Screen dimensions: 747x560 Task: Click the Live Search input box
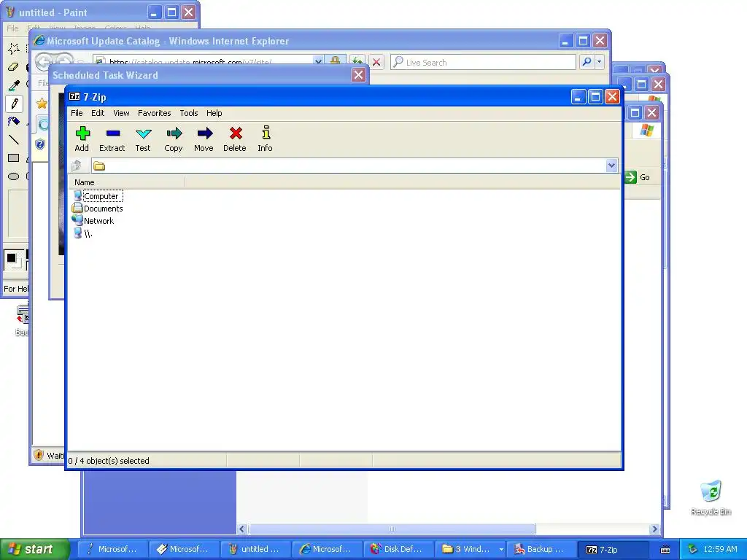[x=483, y=63]
